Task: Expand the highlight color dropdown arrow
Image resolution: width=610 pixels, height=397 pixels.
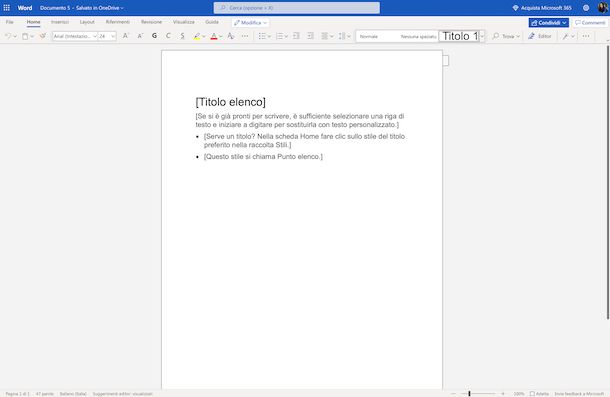Action: 203,36
